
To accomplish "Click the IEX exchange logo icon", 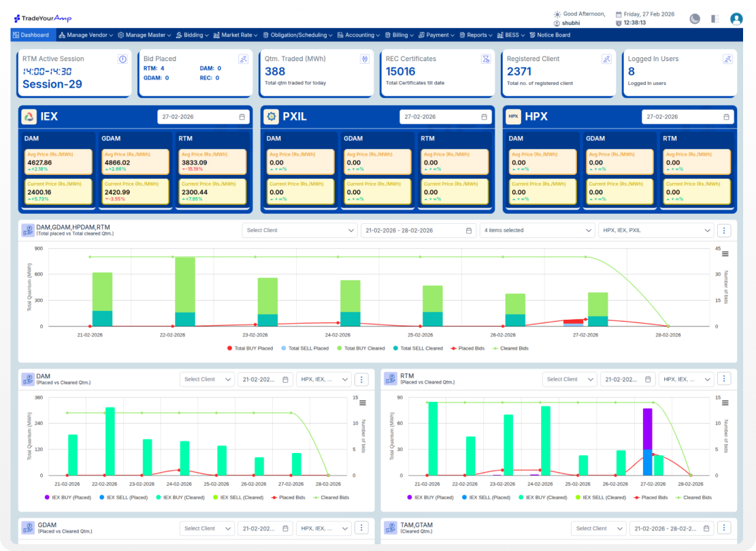I will click(29, 116).
